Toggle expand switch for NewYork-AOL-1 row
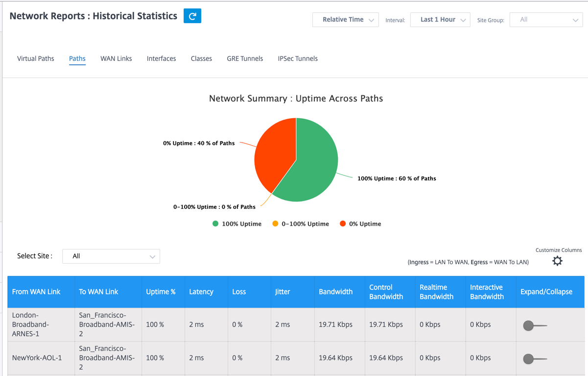588x376 pixels. click(x=535, y=359)
